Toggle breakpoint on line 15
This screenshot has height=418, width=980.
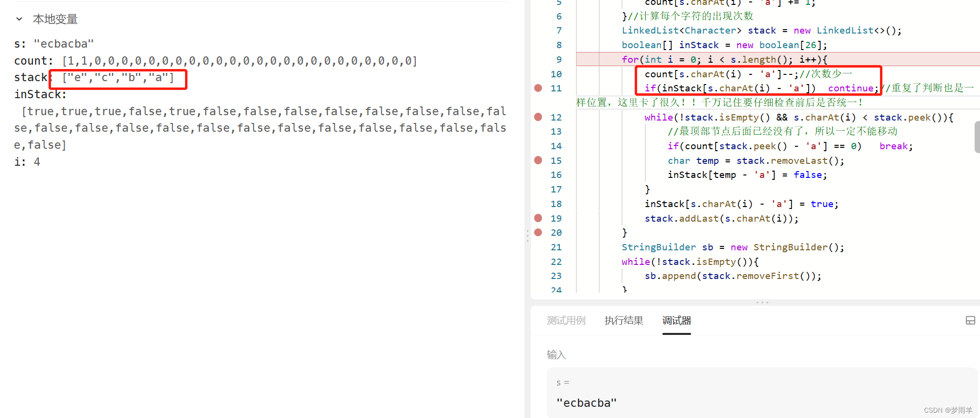[x=538, y=160]
